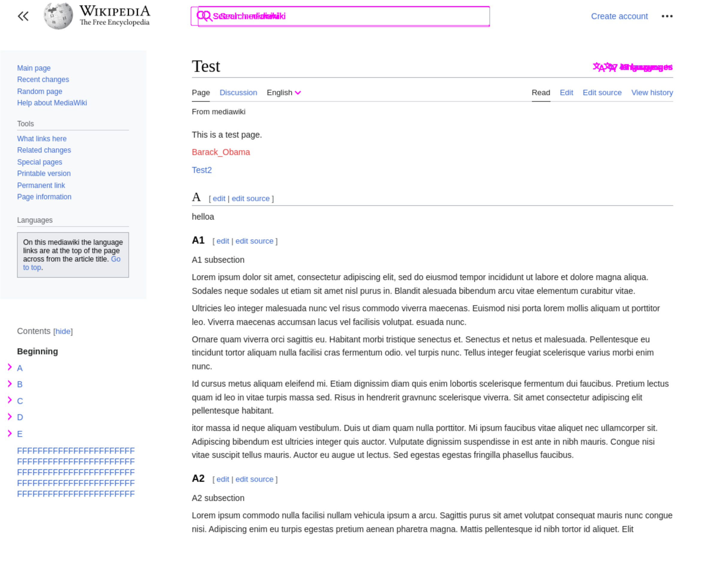Viewport: 728px width, 562px height.
Task: Switch to the Page tab
Action: pyautogui.click(x=201, y=92)
